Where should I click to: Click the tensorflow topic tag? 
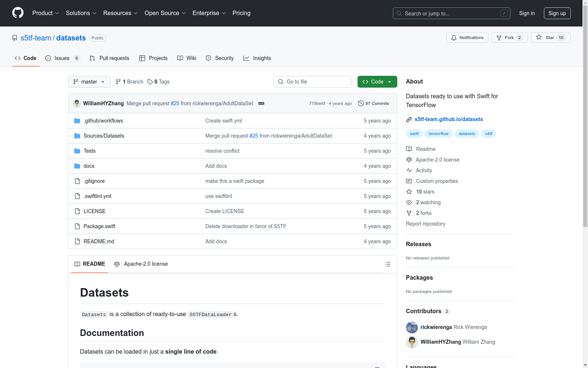coord(438,134)
